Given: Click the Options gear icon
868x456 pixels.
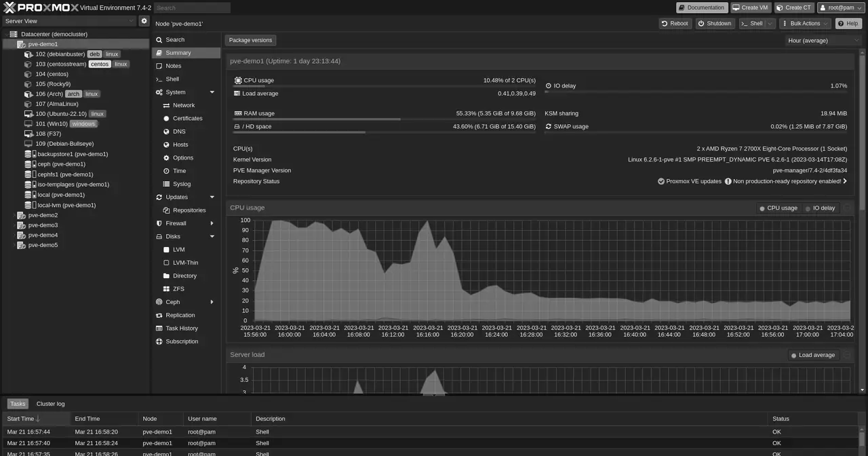Looking at the screenshot, I should [x=167, y=157].
